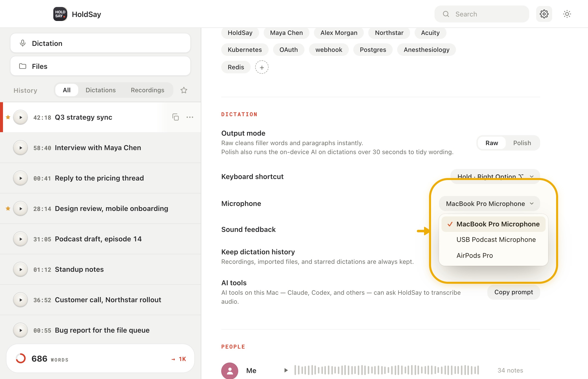This screenshot has height=379, width=588.
Task: Click the Me profile avatar
Action: (x=230, y=371)
